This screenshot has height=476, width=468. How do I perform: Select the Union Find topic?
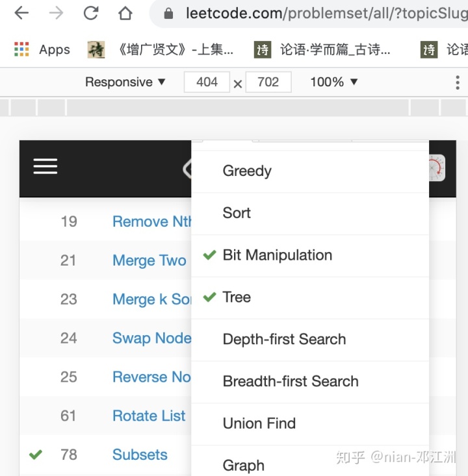click(x=310, y=425)
